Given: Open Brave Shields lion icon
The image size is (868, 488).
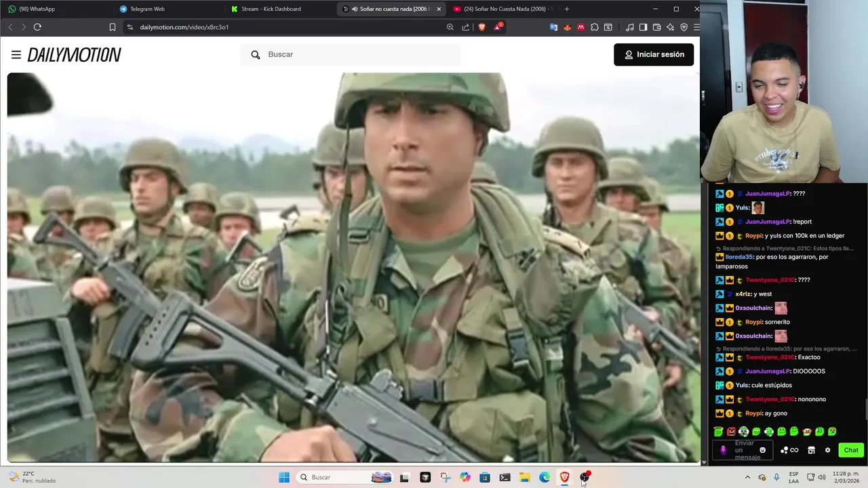Looking at the screenshot, I should coord(482,27).
